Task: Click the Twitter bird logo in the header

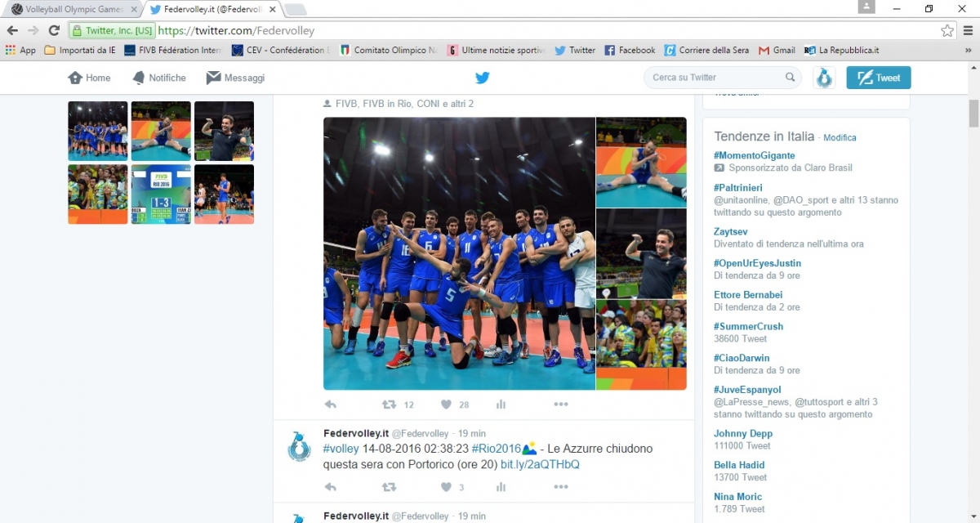Action: click(483, 78)
